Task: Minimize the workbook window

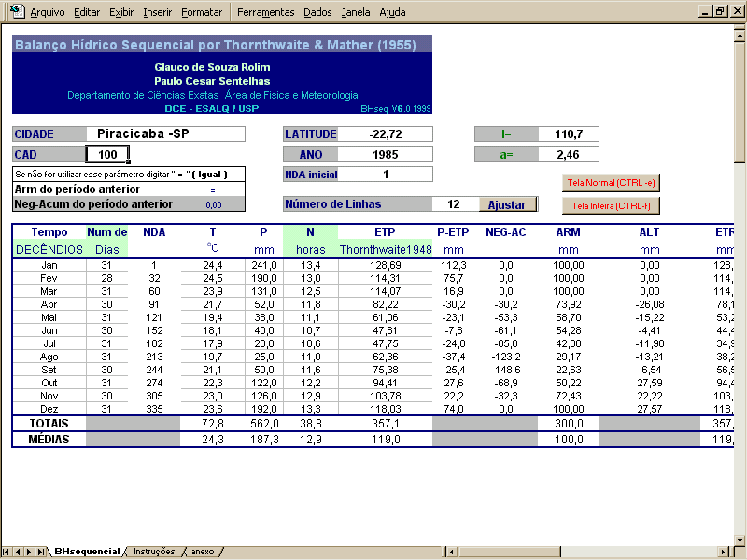Action: point(705,11)
